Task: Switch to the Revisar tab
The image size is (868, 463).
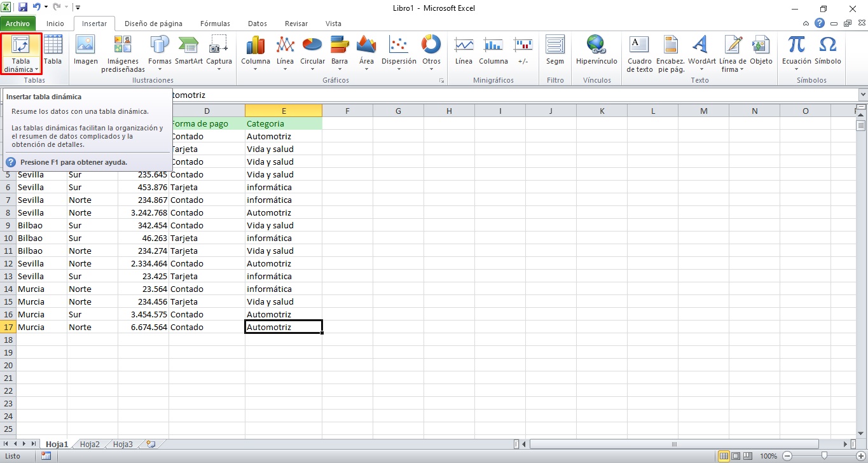Action: (296, 24)
